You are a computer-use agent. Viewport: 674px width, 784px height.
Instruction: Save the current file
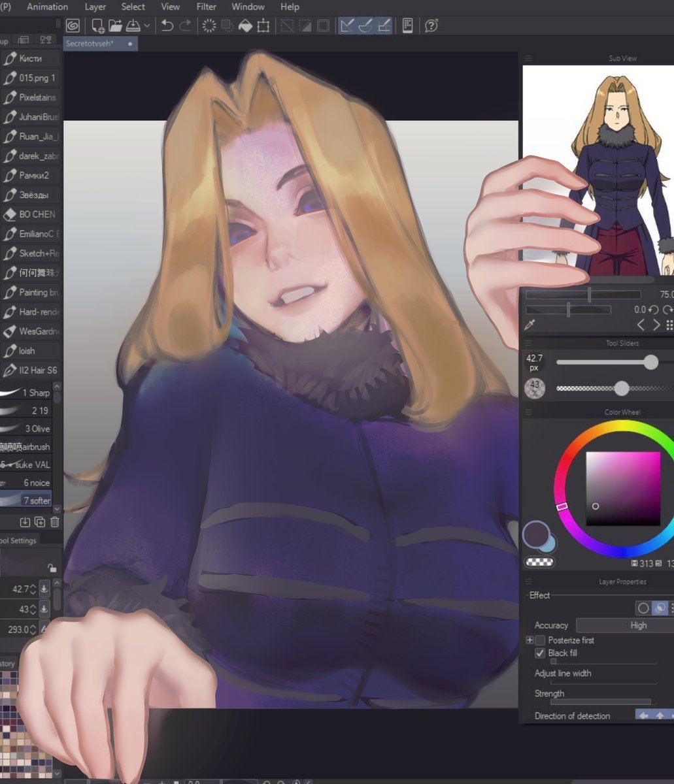[133, 26]
